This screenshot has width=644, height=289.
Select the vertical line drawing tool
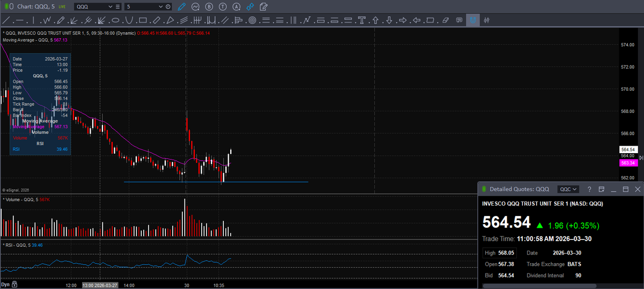[34, 20]
